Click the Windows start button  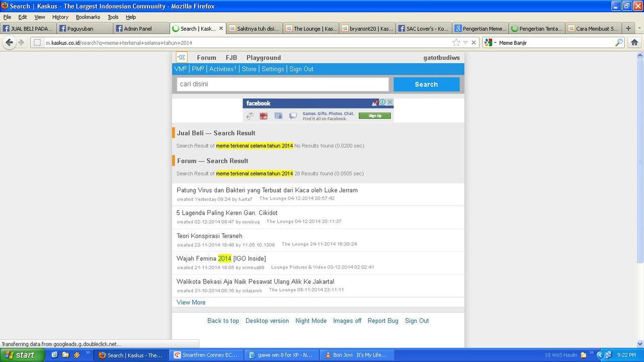[x=23, y=355]
